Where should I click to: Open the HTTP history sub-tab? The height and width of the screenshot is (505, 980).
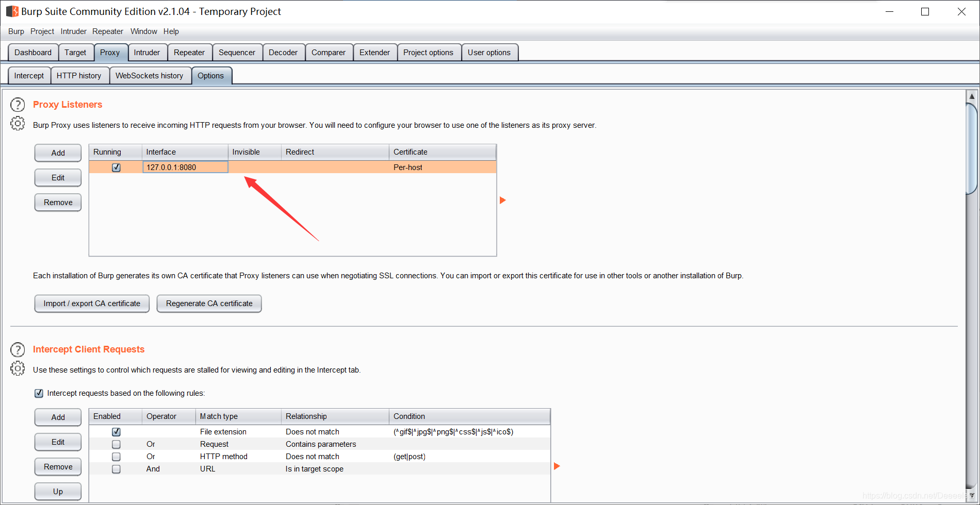(79, 76)
